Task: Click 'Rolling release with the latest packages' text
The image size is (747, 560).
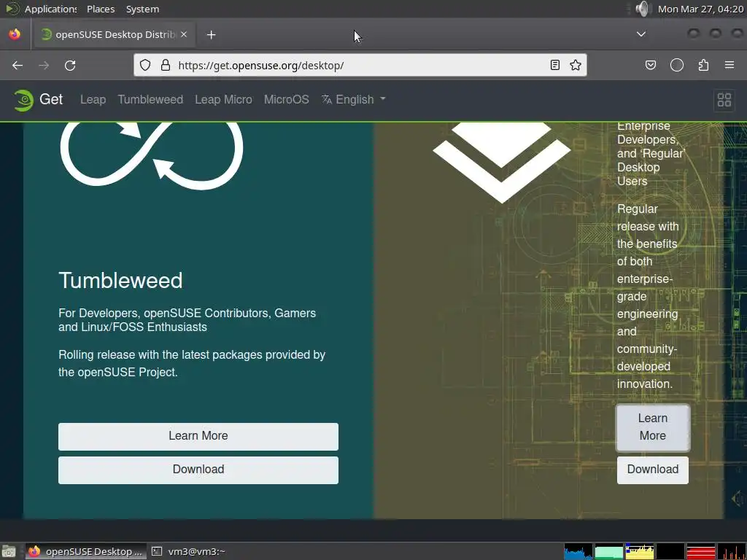Action: coord(192,363)
